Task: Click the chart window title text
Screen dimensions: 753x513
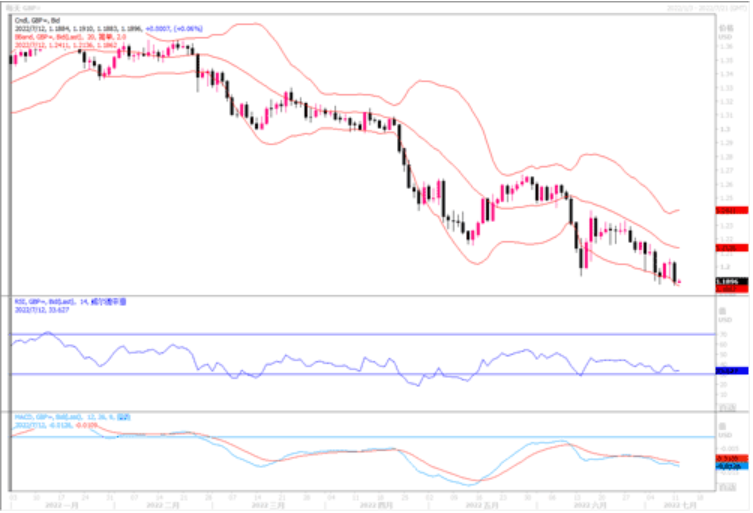Action: point(23,6)
